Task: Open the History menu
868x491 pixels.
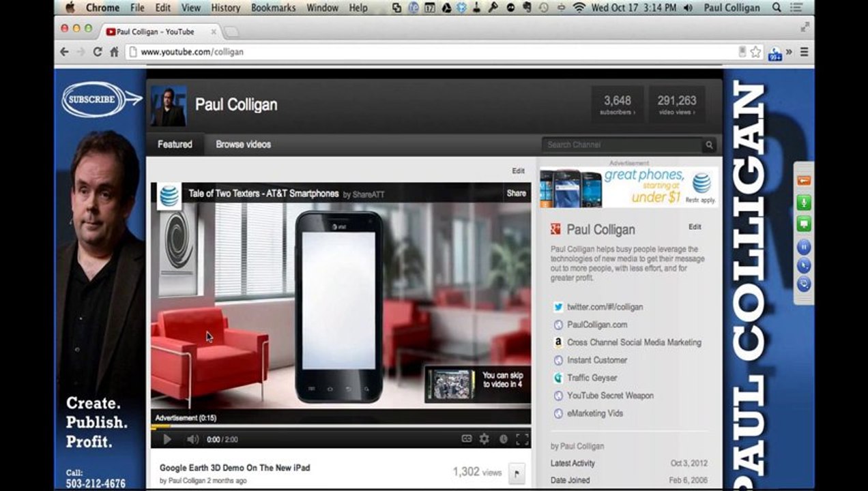Action: tap(225, 8)
